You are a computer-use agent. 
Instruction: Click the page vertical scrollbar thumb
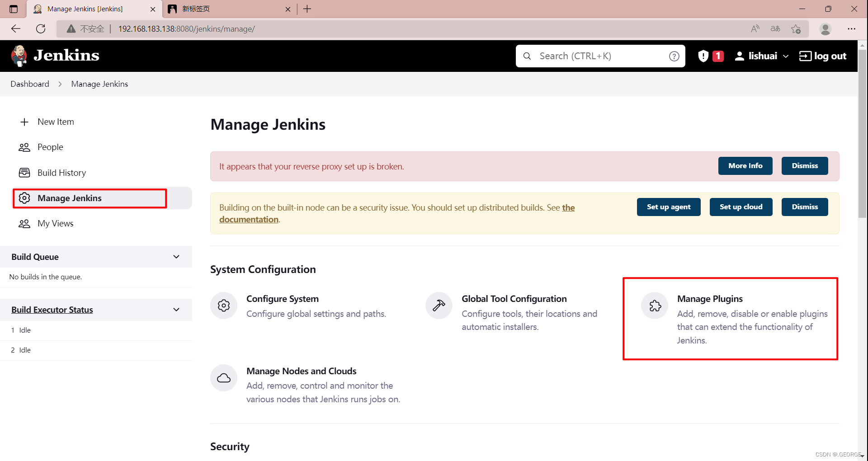pos(863,133)
